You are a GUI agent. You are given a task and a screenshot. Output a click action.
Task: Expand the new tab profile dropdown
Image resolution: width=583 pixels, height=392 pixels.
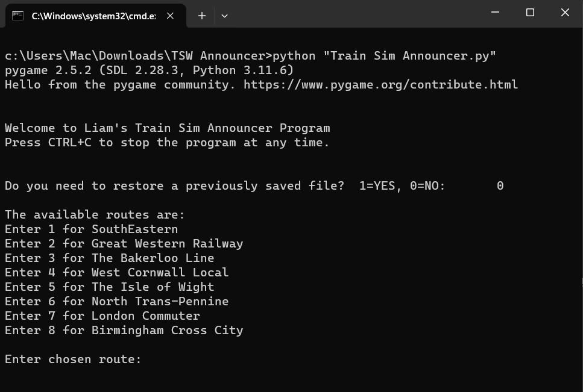[x=224, y=16]
